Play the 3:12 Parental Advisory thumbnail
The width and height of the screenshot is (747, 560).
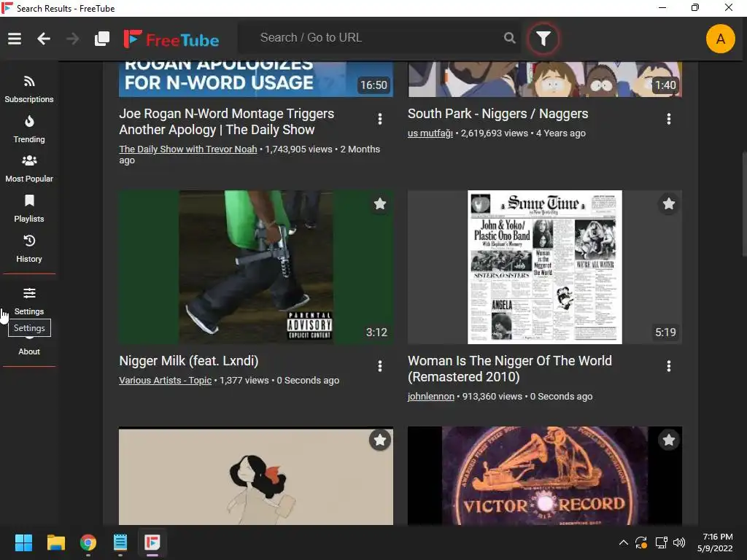point(256,267)
